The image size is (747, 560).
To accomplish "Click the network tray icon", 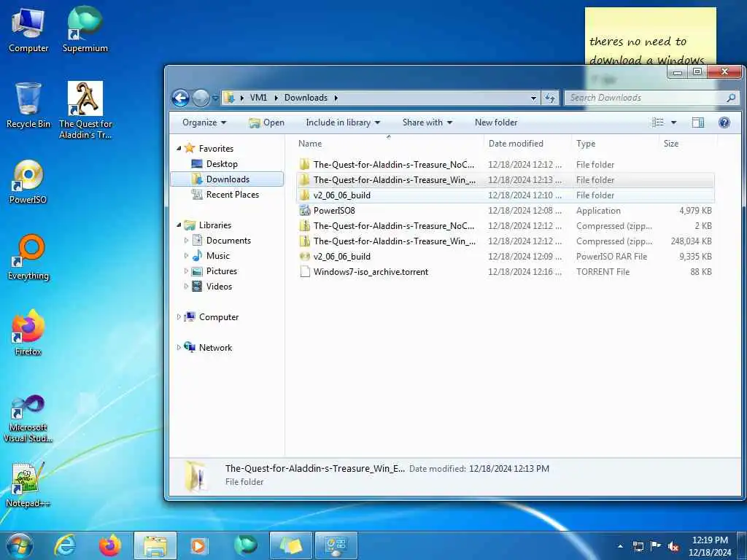I will pyautogui.click(x=638, y=547).
